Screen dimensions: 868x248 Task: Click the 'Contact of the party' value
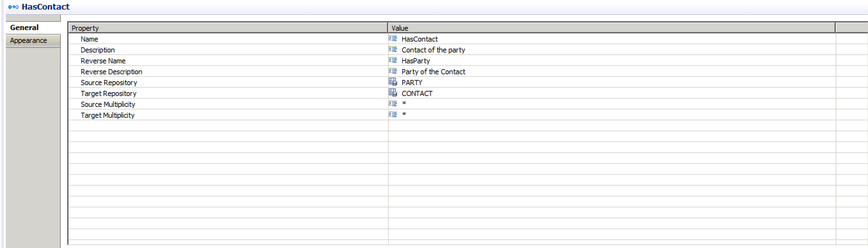pyautogui.click(x=433, y=50)
